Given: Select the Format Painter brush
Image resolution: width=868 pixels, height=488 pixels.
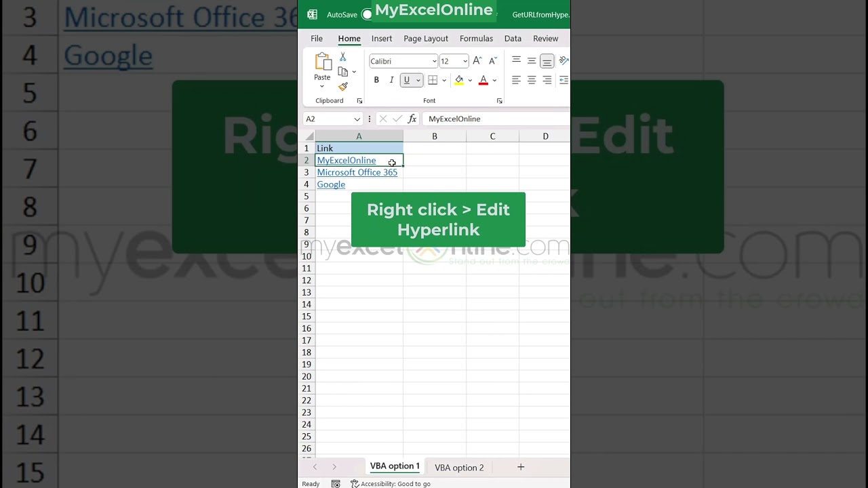Looking at the screenshot, I should tap(343, 87).
